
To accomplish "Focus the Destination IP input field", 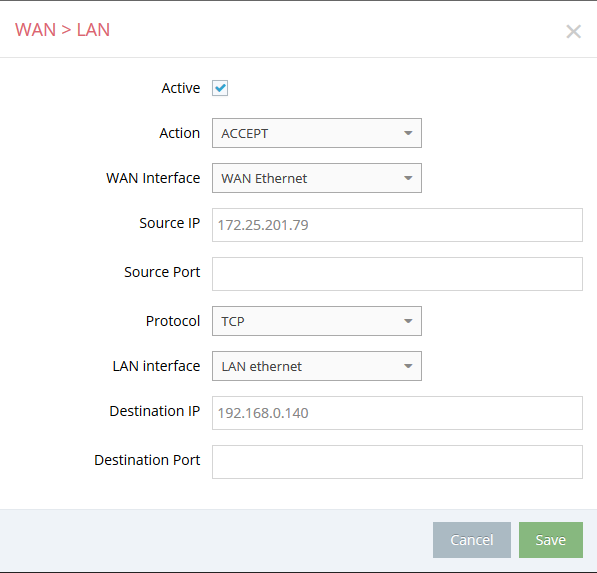I will (x=397, y=413).
